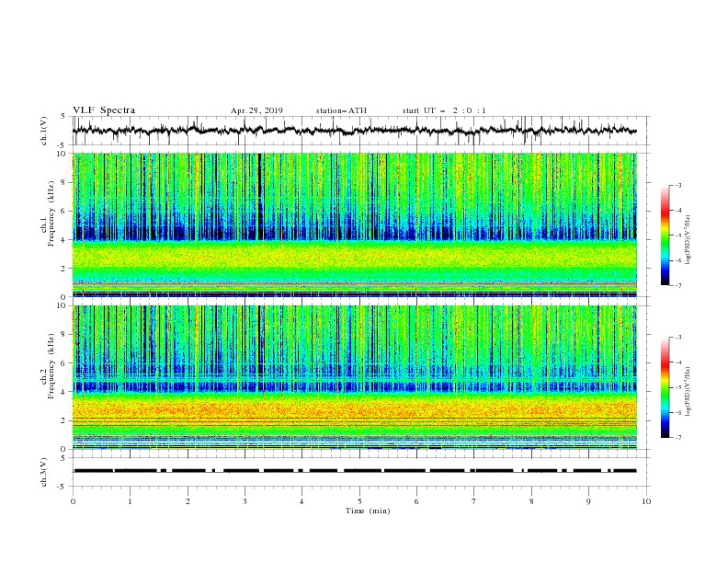
Task: Click the "7" tick on the time axis
Action: (474, 501)
